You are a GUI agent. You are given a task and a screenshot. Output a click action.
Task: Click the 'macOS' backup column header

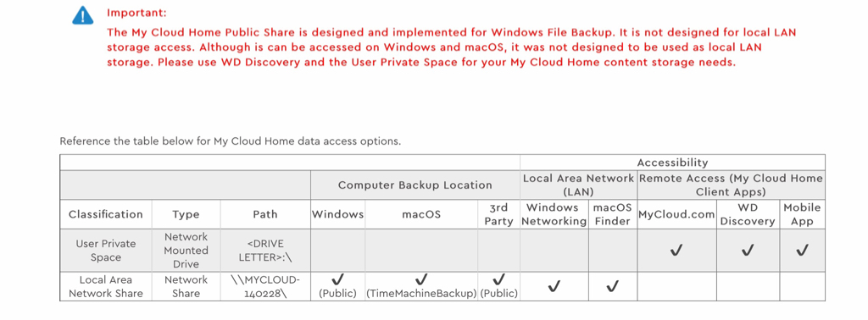421,214
